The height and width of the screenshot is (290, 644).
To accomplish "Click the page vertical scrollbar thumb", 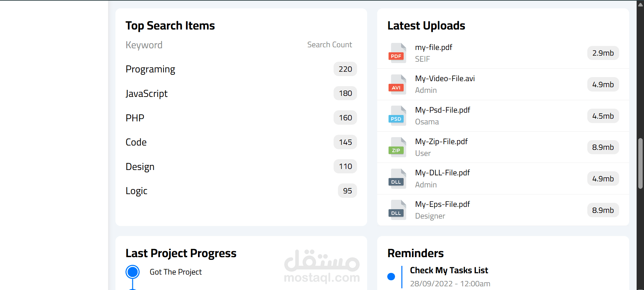I will pyautogui.click(x=640, y=163).
